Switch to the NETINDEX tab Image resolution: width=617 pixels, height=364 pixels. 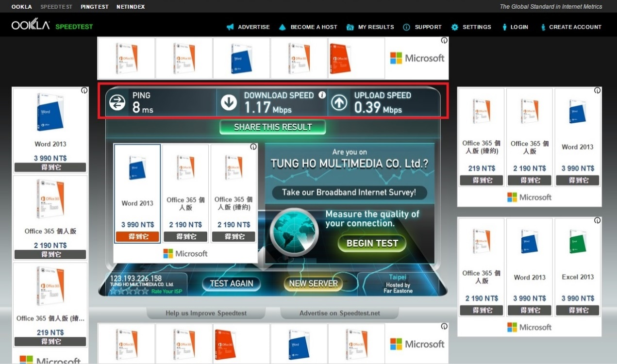tap(131, 7)
